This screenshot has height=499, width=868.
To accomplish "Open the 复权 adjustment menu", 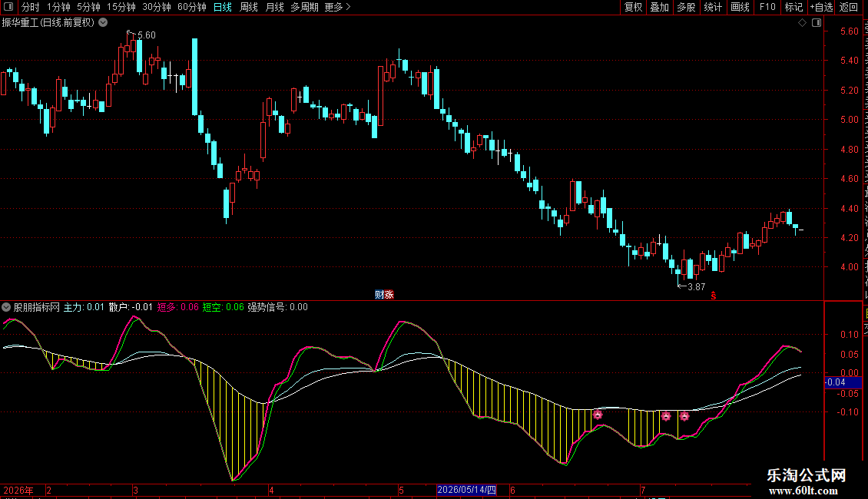I will coord(633,7).
